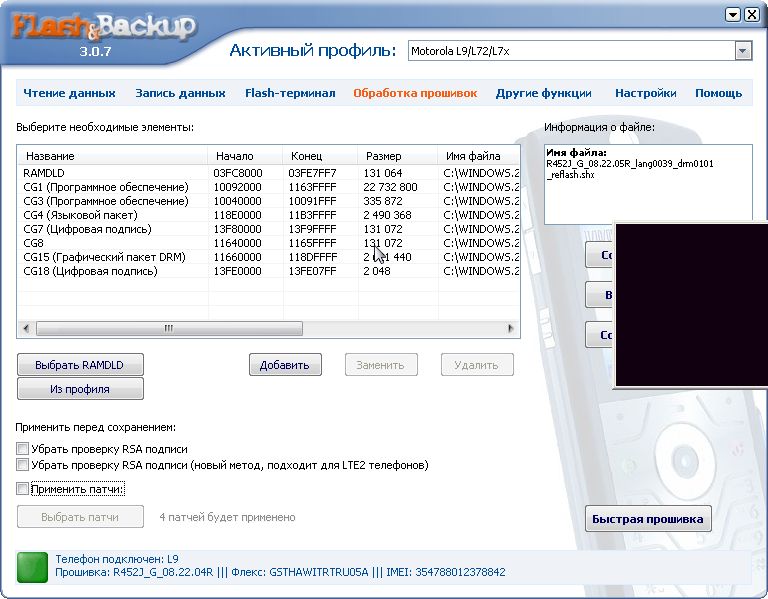Select CG1 (Программное обеспечение) row
This screenshot has height=599, width=768.
(268, 187)
